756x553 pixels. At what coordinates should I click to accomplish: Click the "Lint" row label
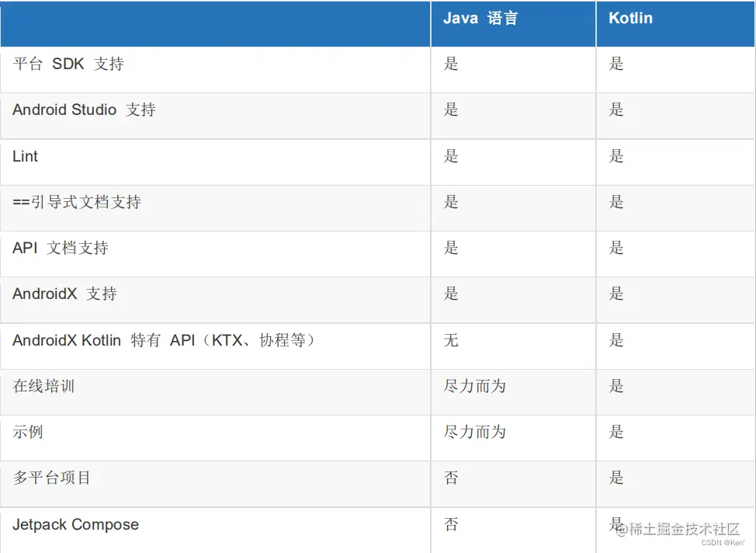click(25, 156)
